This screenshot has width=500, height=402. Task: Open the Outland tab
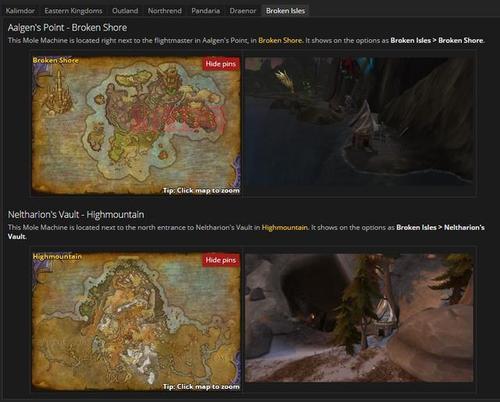[125, 11]
